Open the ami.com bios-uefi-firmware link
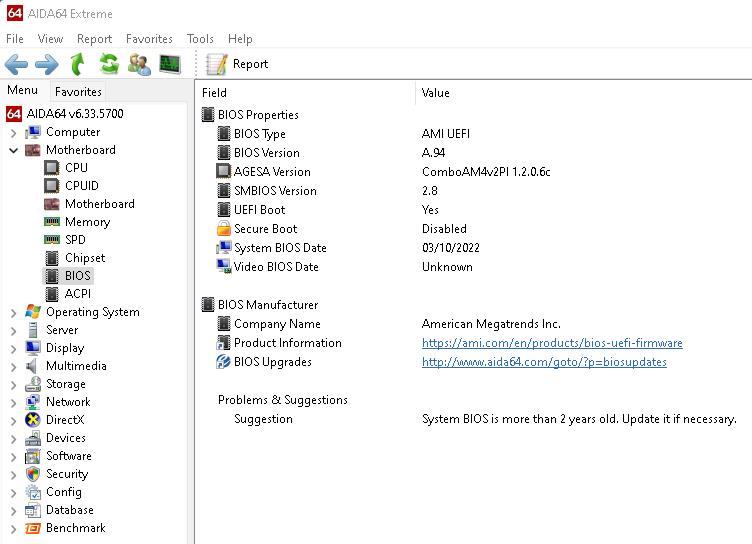This screenshot has height=544, width=752. (x=552, y=343)
